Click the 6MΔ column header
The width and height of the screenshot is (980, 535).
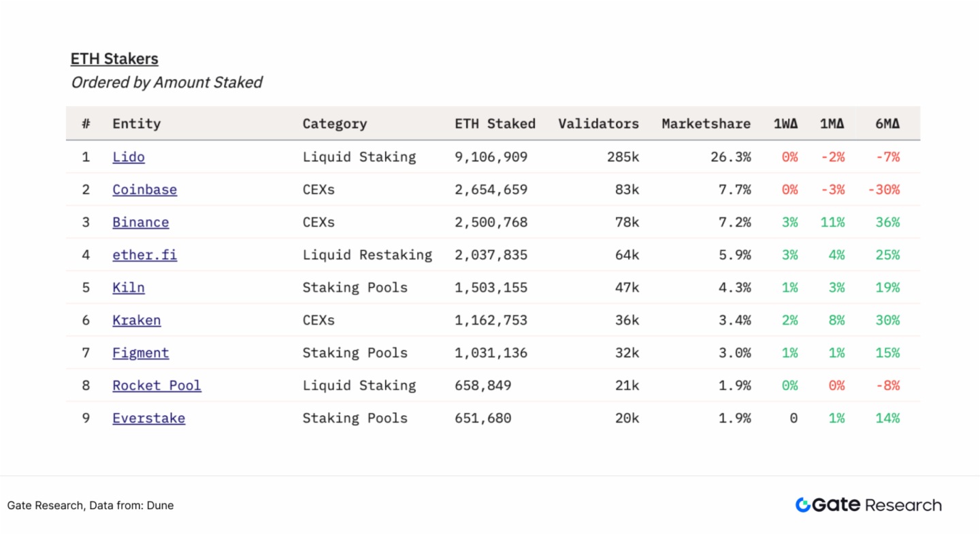887,124
